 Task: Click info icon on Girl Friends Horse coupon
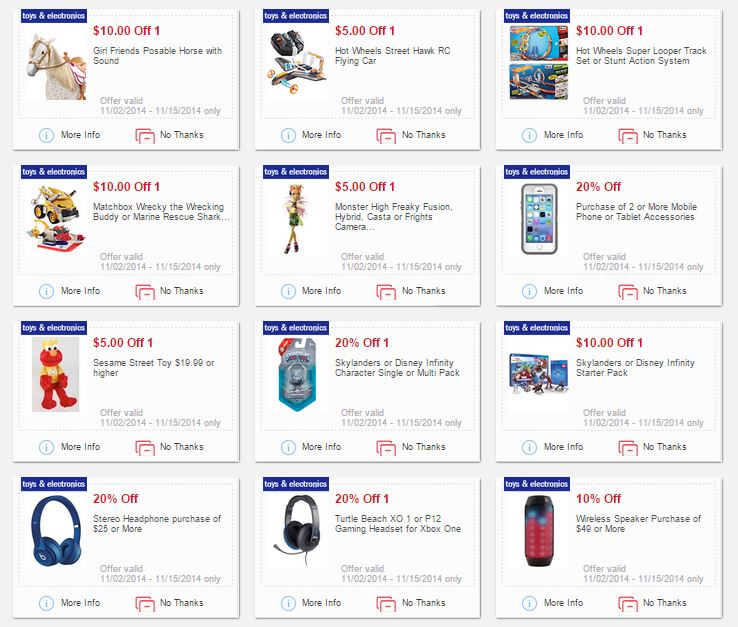[x=46, y=135]
